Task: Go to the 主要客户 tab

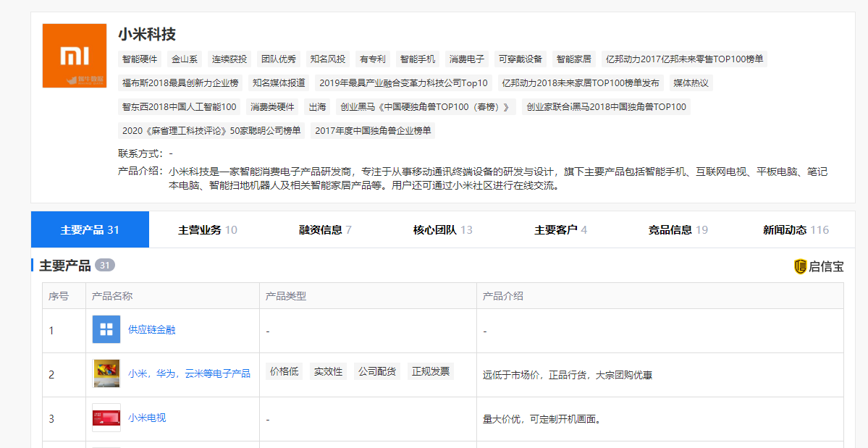Action: point(560,230)
